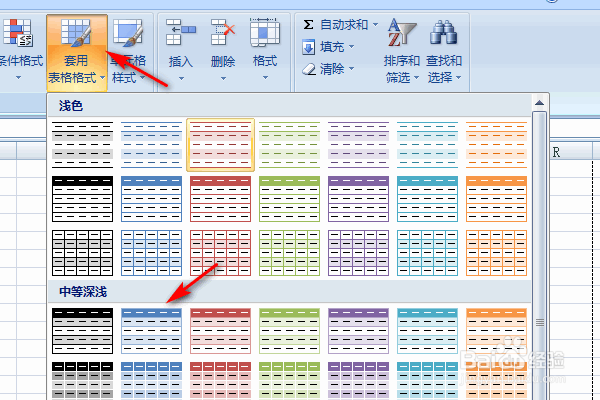
Task: Select the orange header-row light table style
Action: click(496, 199)
